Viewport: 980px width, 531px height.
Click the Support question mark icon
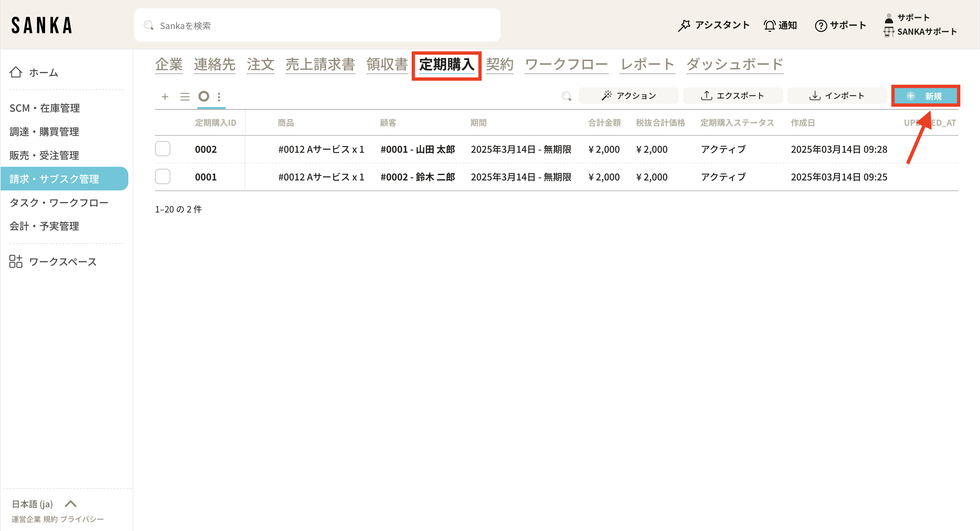[x=821, y=25]
